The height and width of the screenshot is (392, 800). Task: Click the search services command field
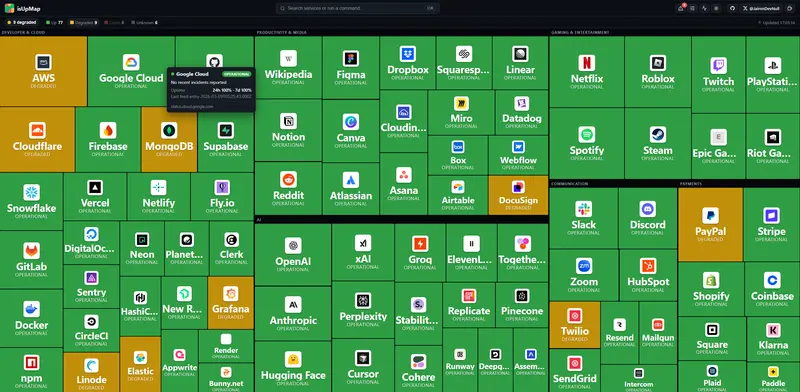tap(358, 8)
